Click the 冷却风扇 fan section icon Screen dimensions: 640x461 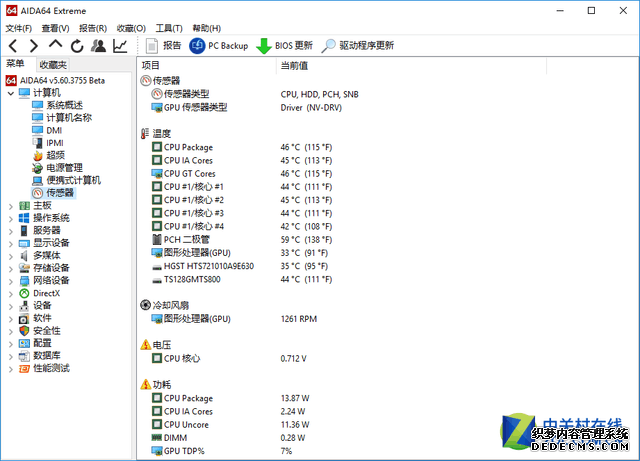click(x=145, y=305)
